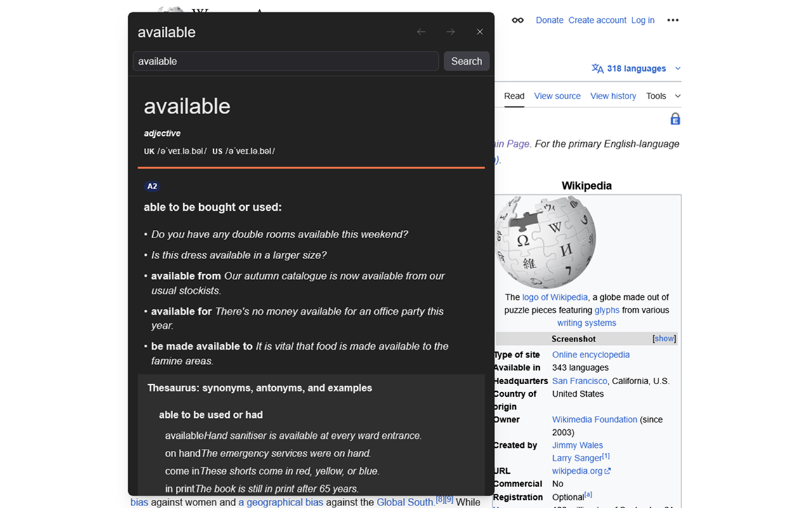This screenshot has width=812, height=508.
Task: Click the A2 level badge
Action: 152,186
